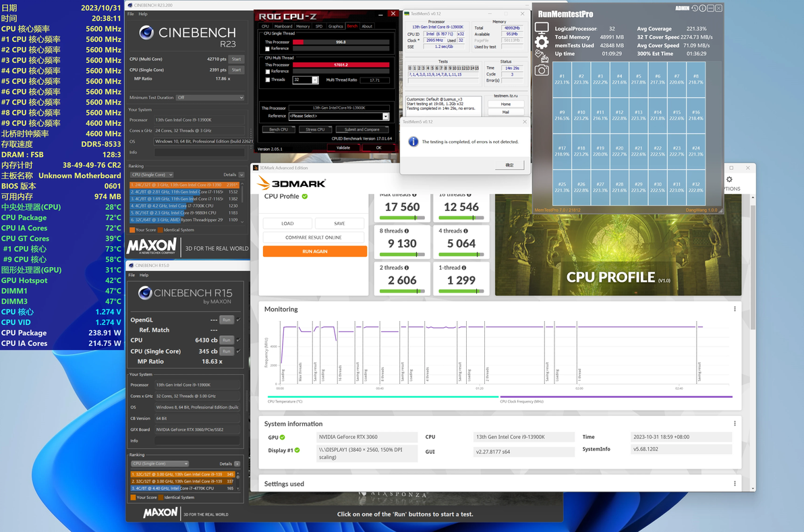The image size is (804, 532).
Task: Open the RunMemtestPro info icon
Action: coord(702,8)
